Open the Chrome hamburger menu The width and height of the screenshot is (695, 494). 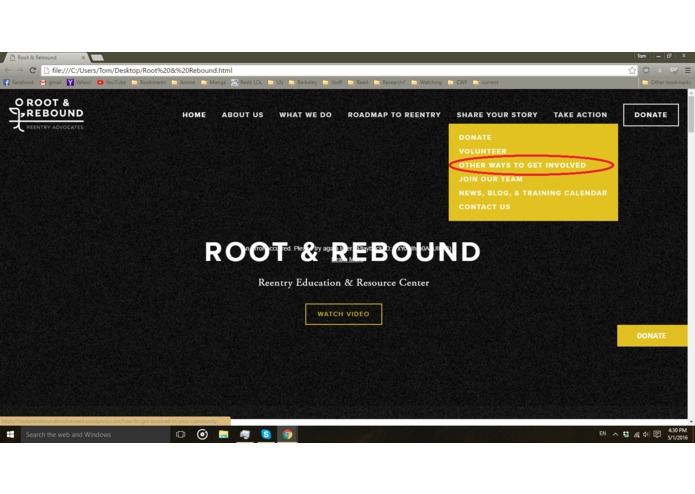tap(687, 70)
